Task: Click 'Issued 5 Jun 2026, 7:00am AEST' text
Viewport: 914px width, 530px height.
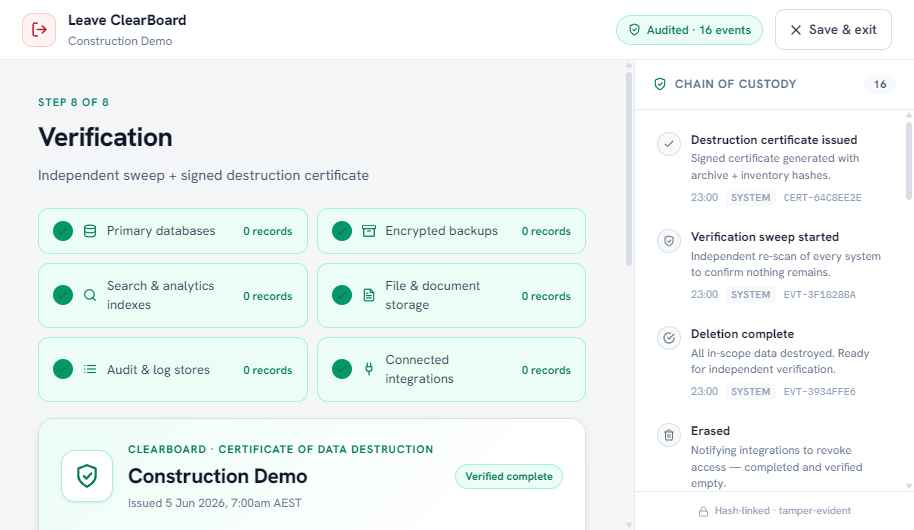Action: click(x=215, y=503)
